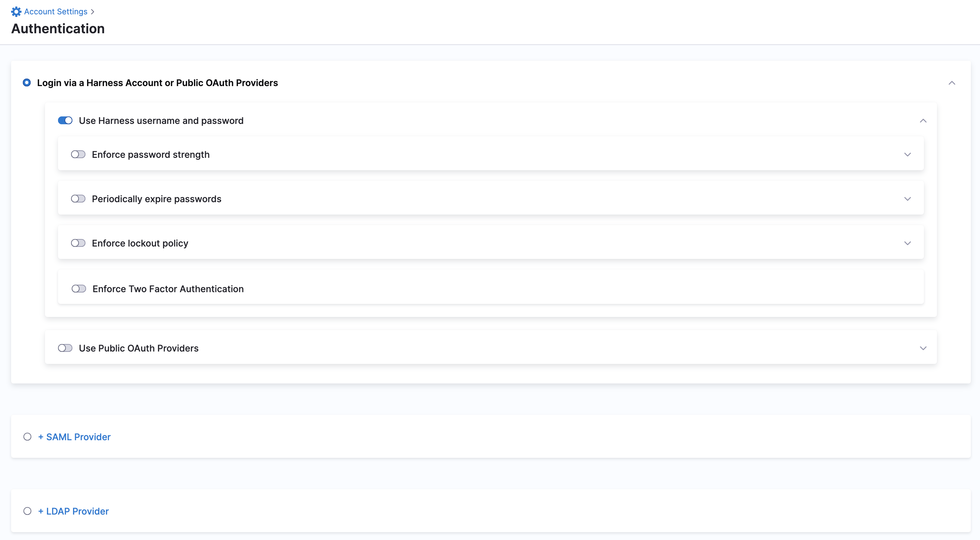Toggle Enforce Two Factor Authentication on
The height and width of the screenshot is (540, 980).
tap(79, 289)
